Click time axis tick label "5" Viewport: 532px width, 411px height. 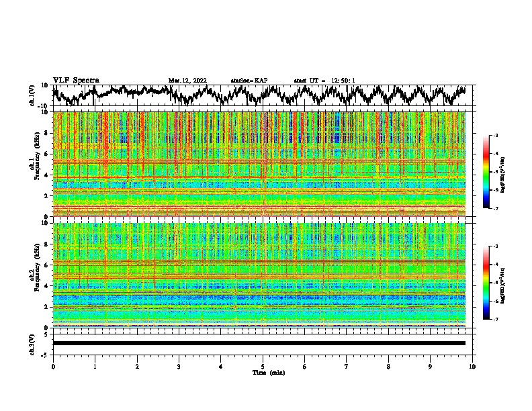tap(263, 367)
